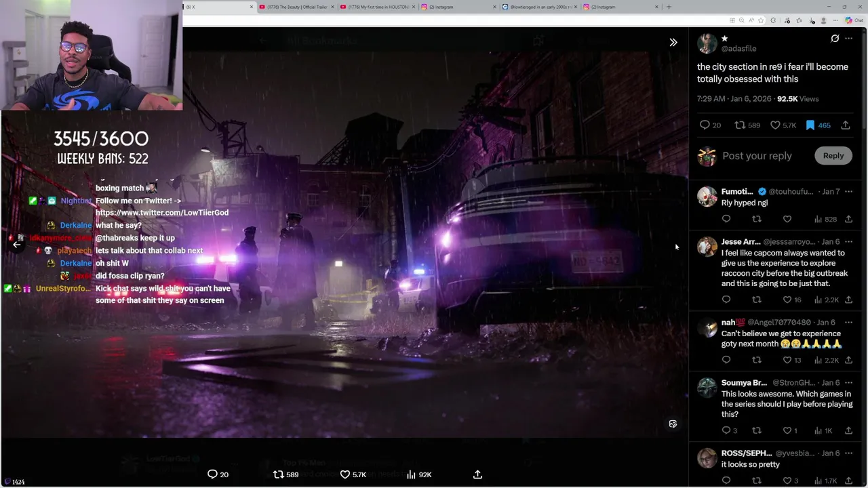This screenshot has width=868, height=488.
Task: Open the image ALT/edit icon on photo
Action: click(x=673, y=424)
